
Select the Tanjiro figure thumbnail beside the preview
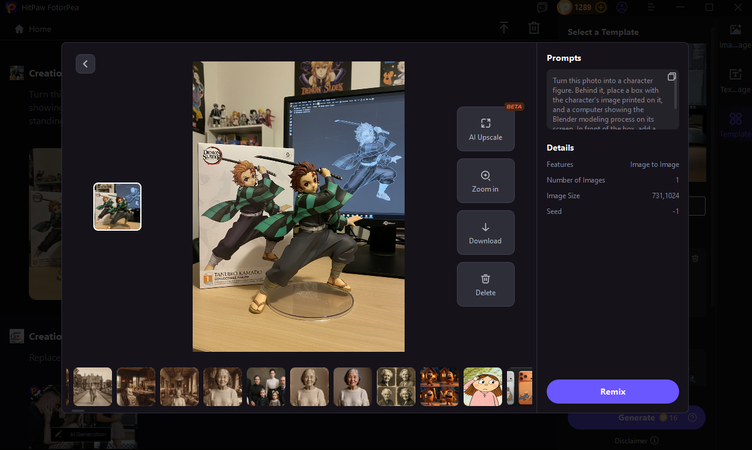coord(117,206)
